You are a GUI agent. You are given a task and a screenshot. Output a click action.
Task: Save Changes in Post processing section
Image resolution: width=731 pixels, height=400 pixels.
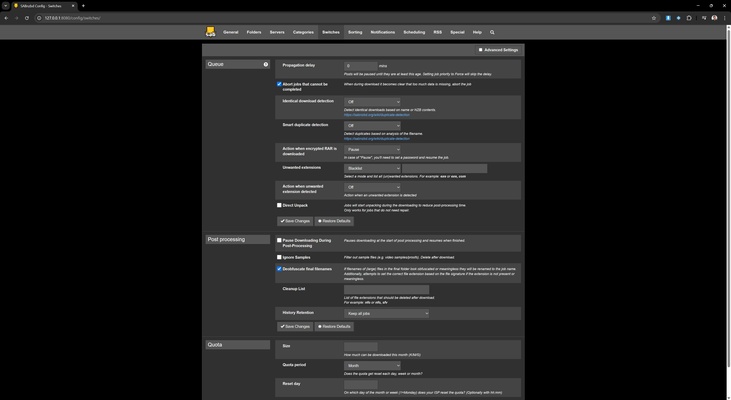point(295,326)
